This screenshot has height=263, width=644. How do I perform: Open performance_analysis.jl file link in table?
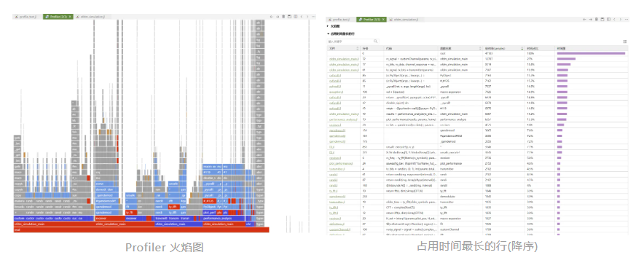[343, 119]
